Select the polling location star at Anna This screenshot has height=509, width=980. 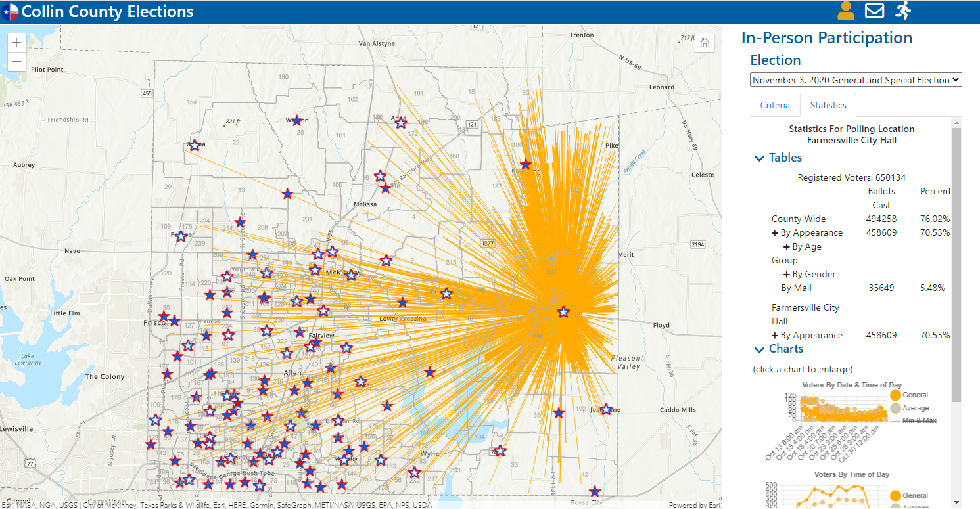tap(400, 122)
